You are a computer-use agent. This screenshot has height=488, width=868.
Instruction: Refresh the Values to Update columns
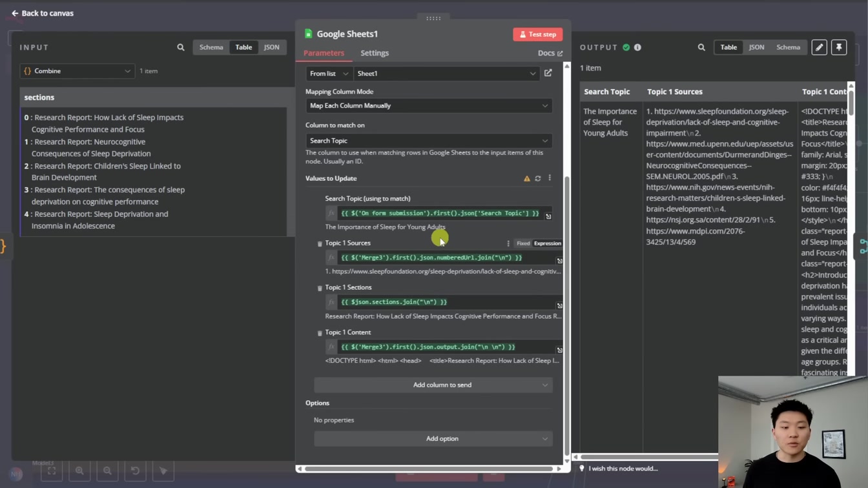(538, 178)
